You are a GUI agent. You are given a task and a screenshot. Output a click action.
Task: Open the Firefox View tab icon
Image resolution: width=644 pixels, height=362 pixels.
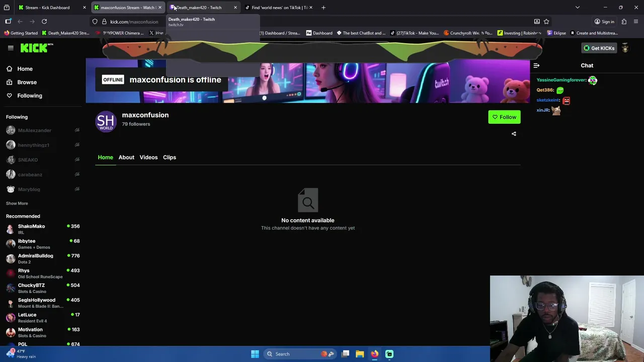click(7, 8)
